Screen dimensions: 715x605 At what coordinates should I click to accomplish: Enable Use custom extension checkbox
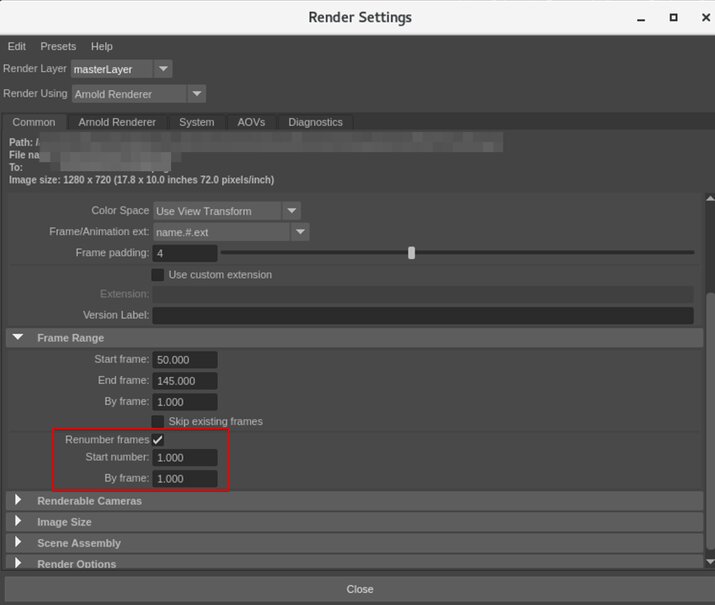[158, 275]
